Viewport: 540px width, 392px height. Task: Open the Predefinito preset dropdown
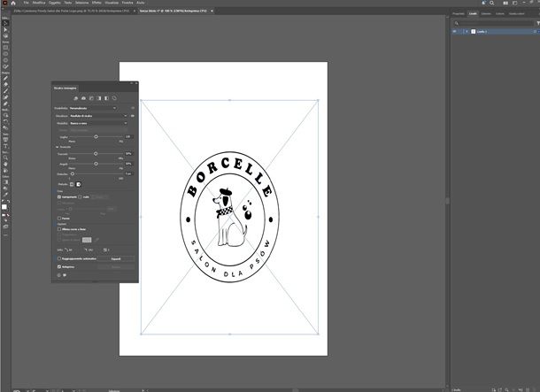point(93,108)
